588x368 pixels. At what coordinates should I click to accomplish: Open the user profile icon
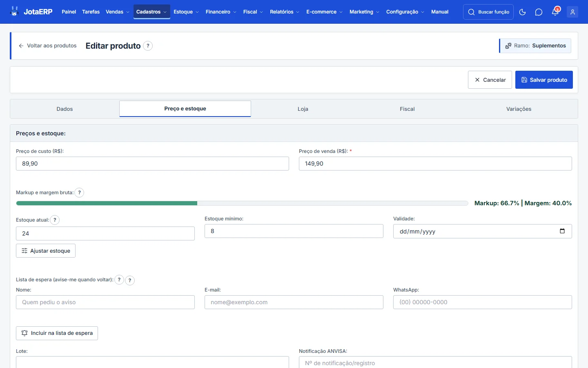click(x=572, y=12)
